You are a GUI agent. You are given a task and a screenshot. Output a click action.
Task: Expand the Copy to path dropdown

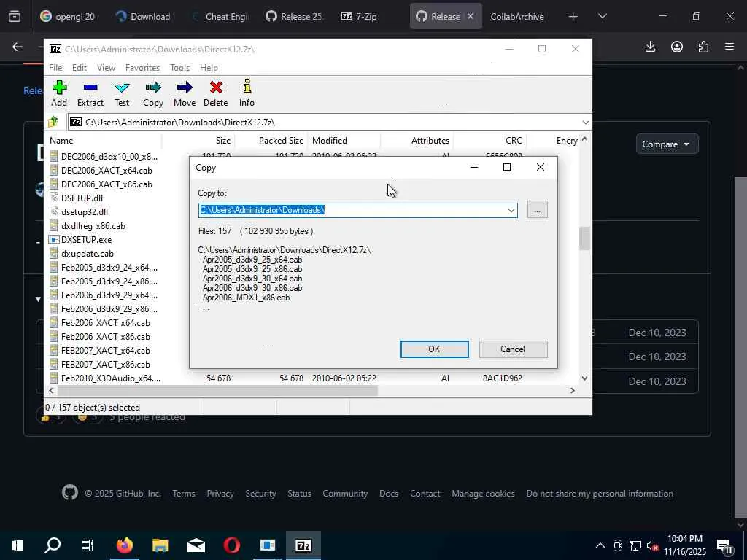(511, 211)
